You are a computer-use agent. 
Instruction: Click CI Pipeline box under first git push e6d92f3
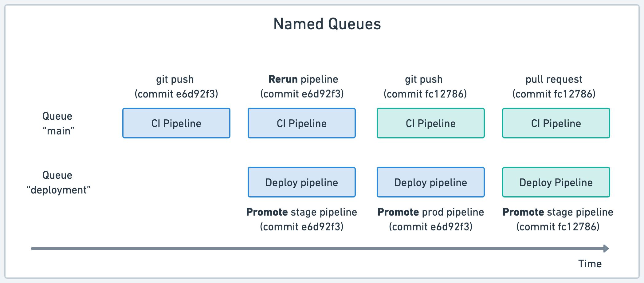point(176,123)
